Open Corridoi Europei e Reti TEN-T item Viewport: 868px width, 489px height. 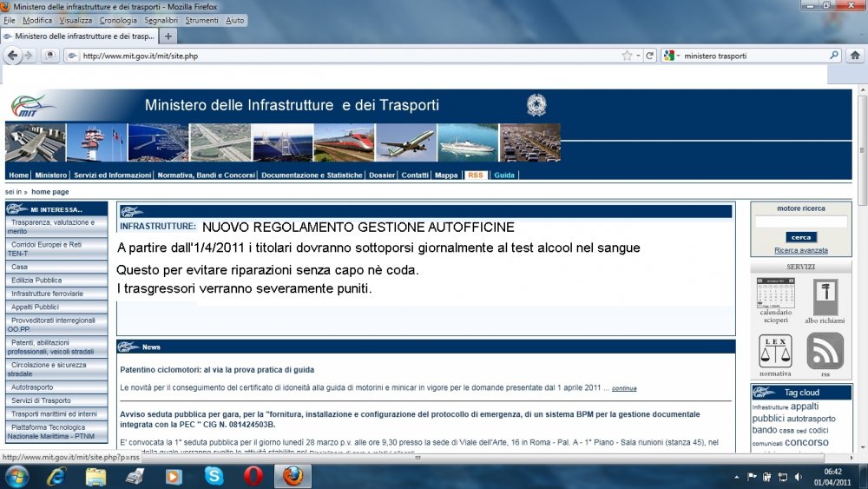tap(56, 248)
